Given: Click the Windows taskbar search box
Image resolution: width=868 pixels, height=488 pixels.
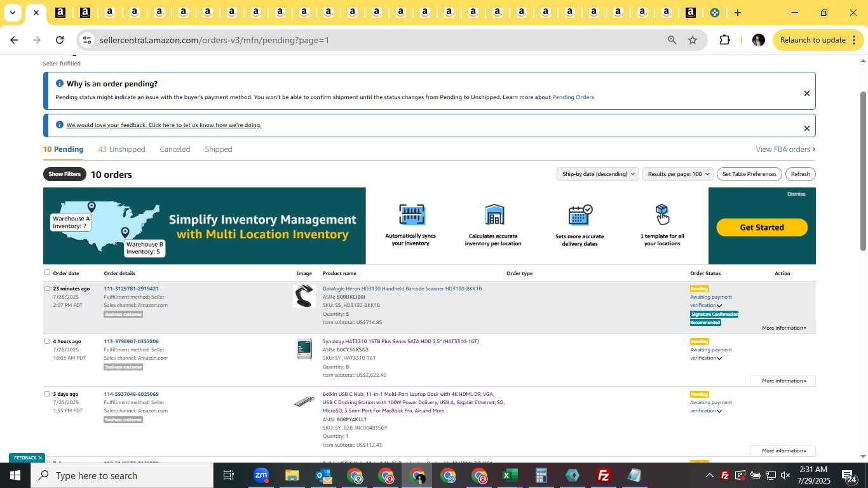Looking at the screenshot, I should pyautogui.click(x=121, y=475).
